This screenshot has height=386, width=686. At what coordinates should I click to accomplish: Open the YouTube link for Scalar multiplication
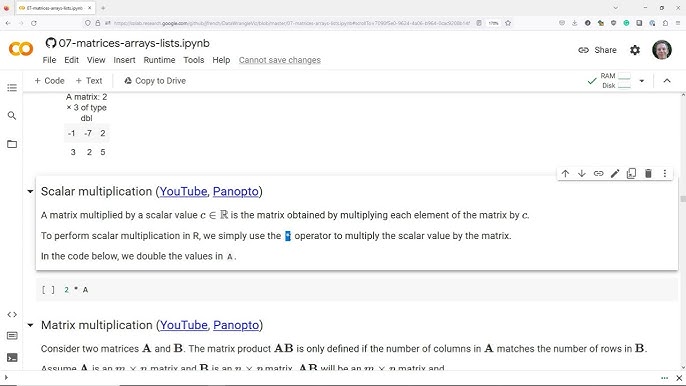[183, 191]
